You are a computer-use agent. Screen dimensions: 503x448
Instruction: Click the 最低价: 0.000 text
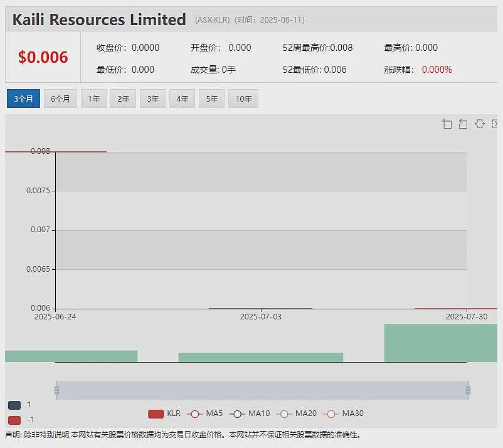coord(125,70)
